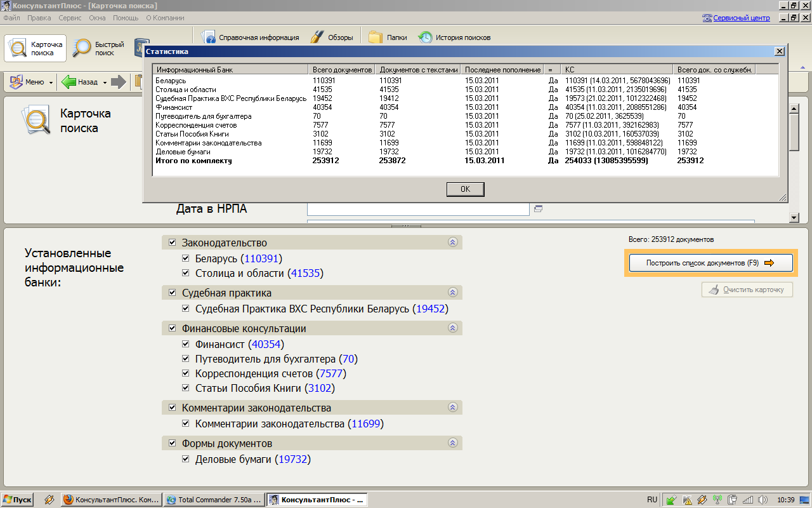Viewport: 812px width, 508px height.
Task: Click the power plug tray icon
Action: tap(733, 500)
